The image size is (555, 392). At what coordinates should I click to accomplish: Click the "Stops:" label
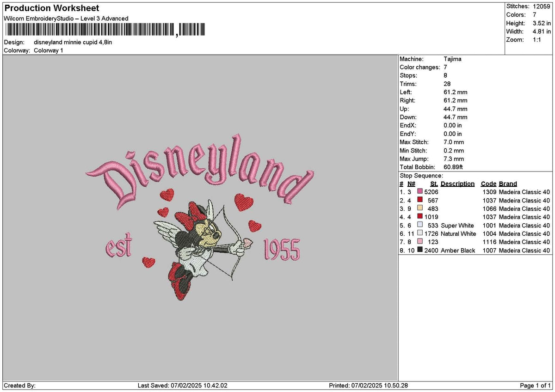(408, 76)
